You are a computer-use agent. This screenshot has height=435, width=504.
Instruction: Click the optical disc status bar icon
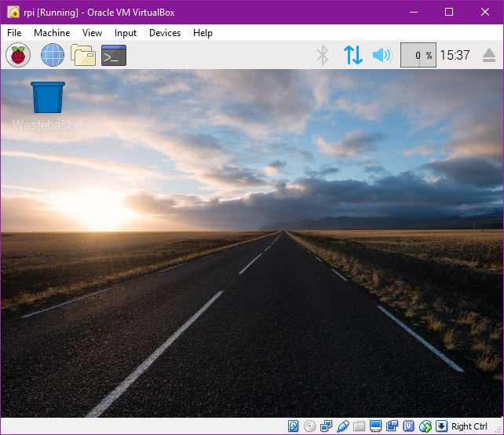[x=310, y=426]
